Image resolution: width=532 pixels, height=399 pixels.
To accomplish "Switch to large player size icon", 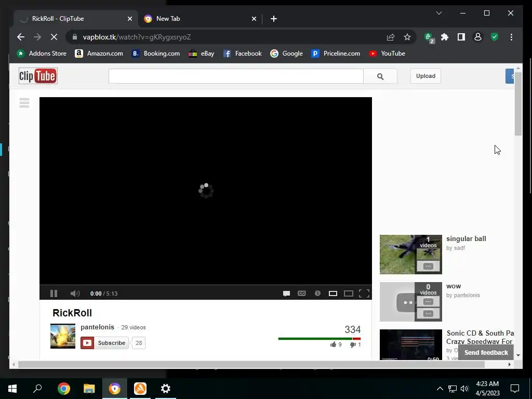I will pos(349,294).
